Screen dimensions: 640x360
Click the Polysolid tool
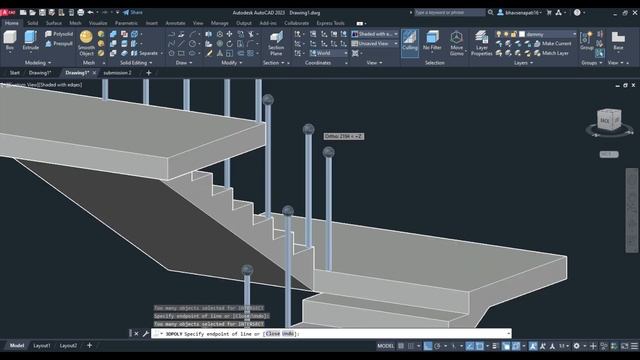59,34
